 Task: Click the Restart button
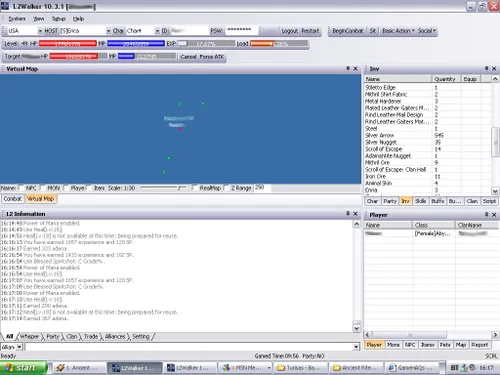coord(310,31)
